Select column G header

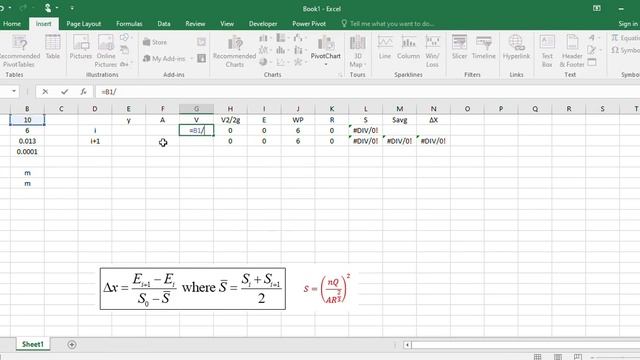click(x=196, y=109)
